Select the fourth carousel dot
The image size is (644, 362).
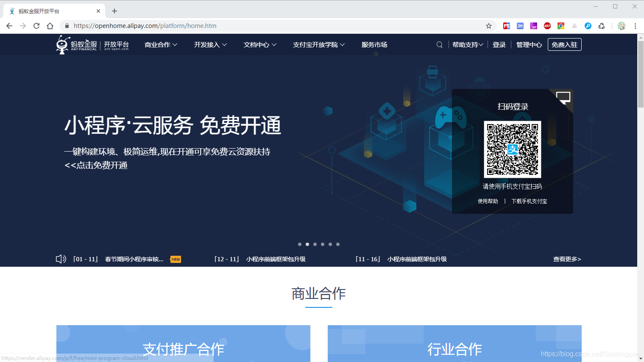[x=323, y=244]
